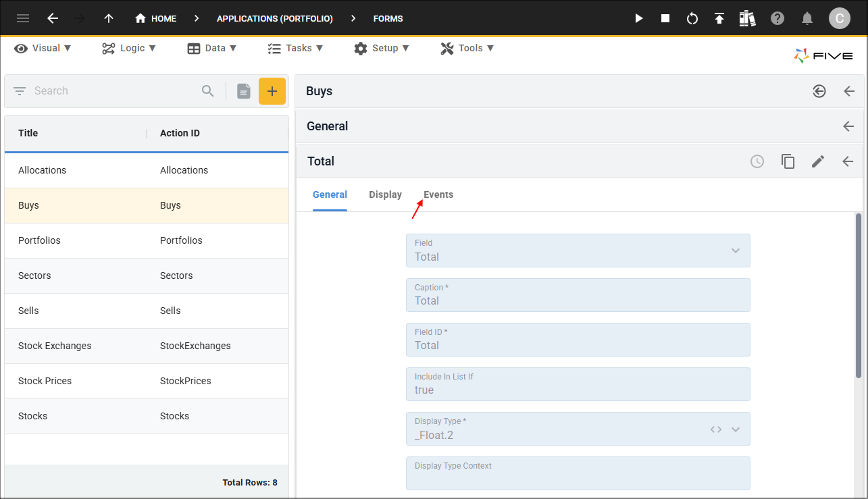Click the Total Rows: 8 footer text
Screen dimensions: 868x499
pyautogui.click(x=250, y=483)
